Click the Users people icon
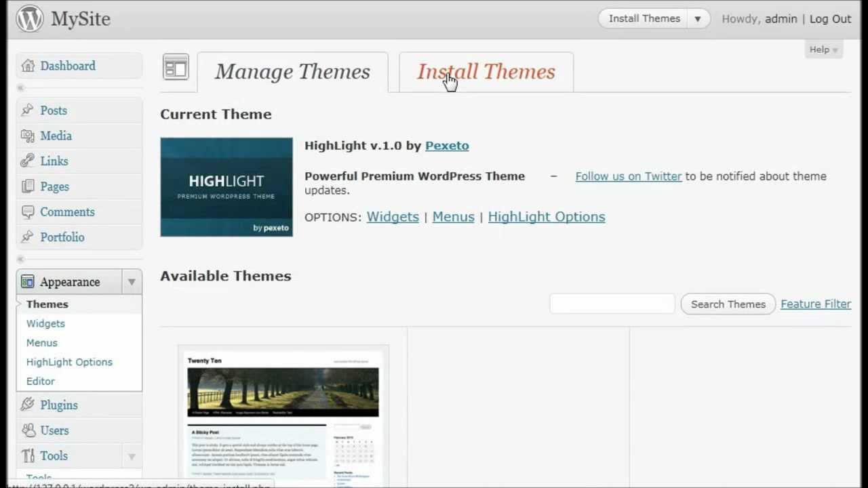Viewport: 868px width, 488px height. point(27,430)
